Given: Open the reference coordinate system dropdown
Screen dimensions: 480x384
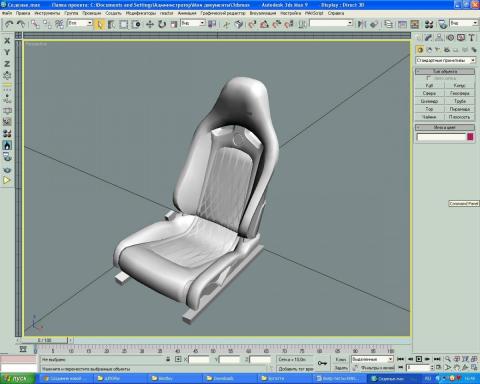Looking at the screenshot, I should (x=193, y=23).
